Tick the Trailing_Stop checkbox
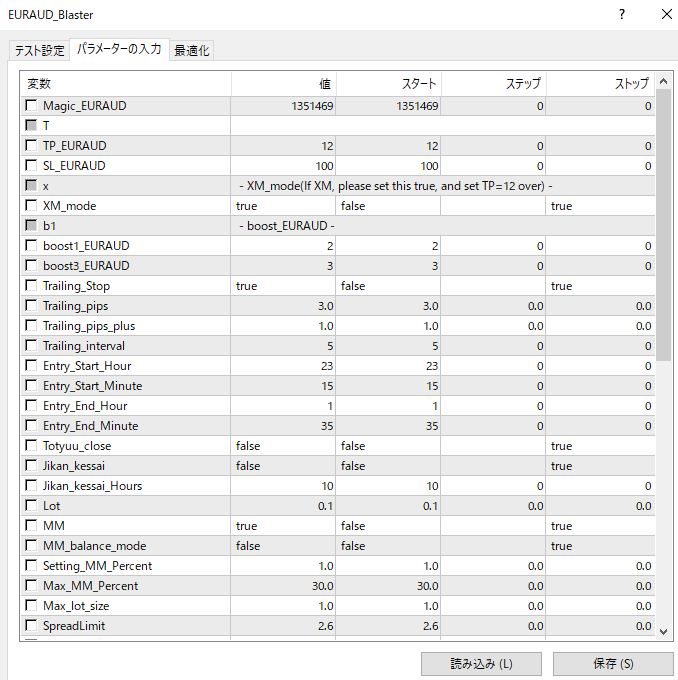The width and height of the screenshot is (678, 680). click(31, 285)
